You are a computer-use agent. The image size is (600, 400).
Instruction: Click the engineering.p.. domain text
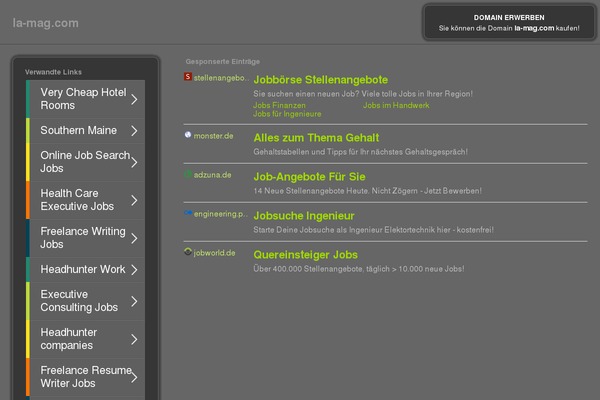(220, 214)
